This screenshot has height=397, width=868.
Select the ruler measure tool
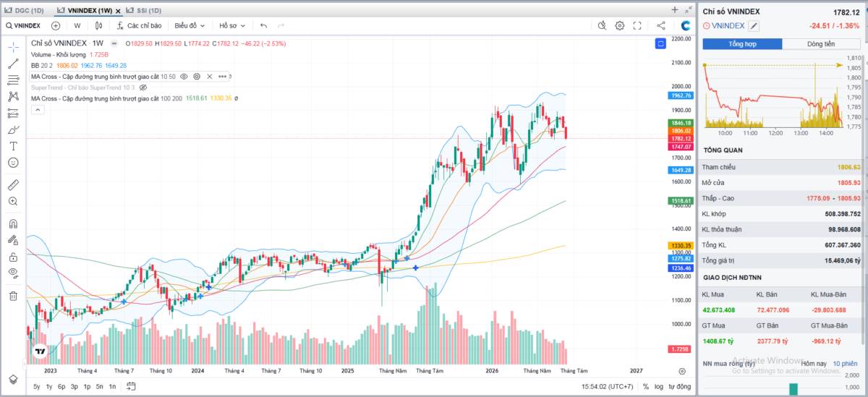click(x=13, y=184)
